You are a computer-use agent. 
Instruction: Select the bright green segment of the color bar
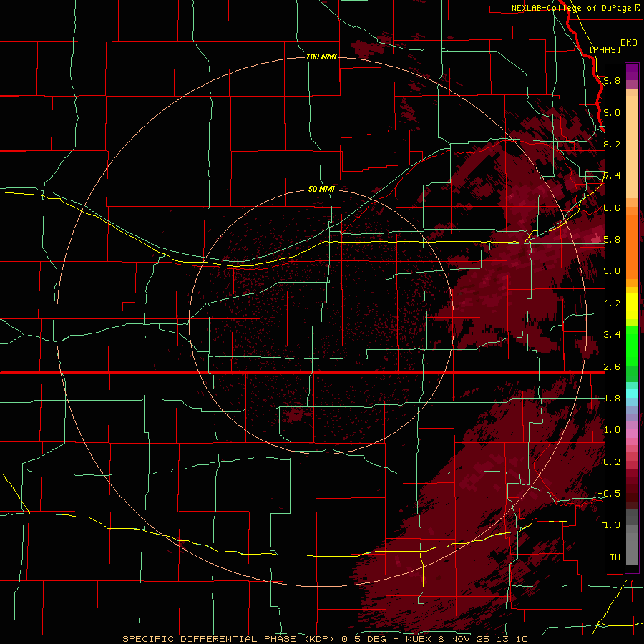tap(632, 345)
